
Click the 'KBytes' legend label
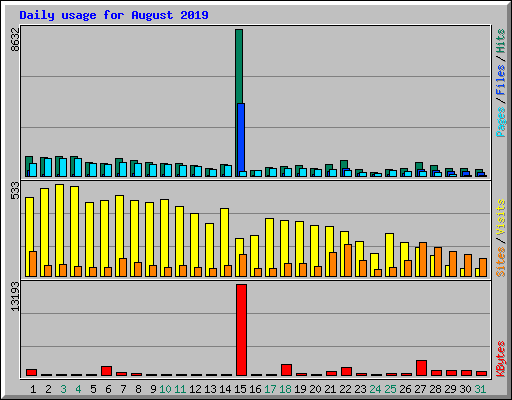click(500, 359)
